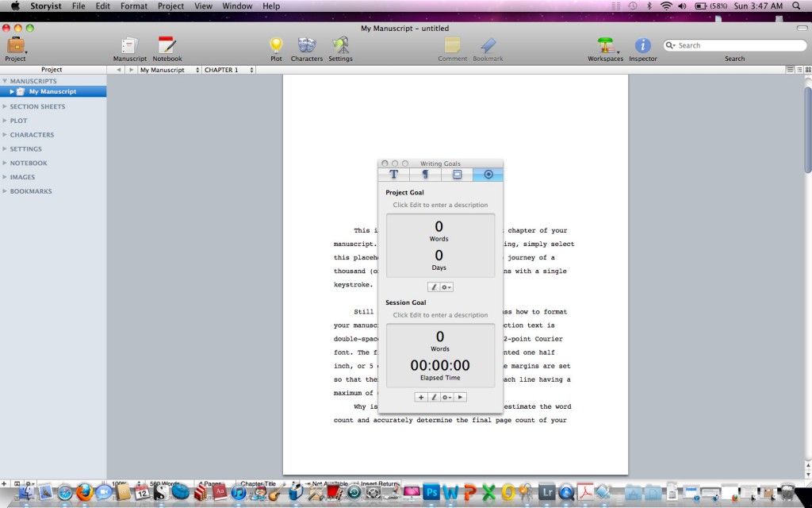
Task: Click the Comment sticky note icon
Action: [x=452, y=45]
